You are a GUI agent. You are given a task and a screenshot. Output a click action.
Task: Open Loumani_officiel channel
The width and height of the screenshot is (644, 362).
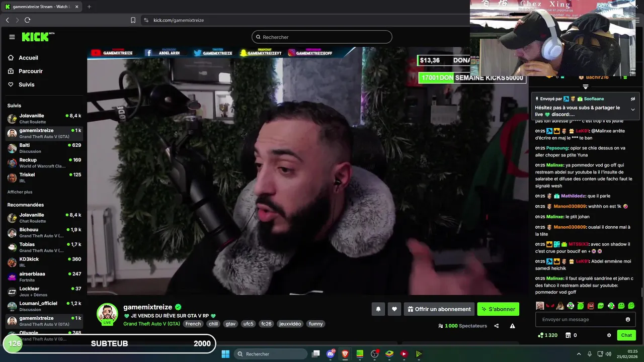44,306
